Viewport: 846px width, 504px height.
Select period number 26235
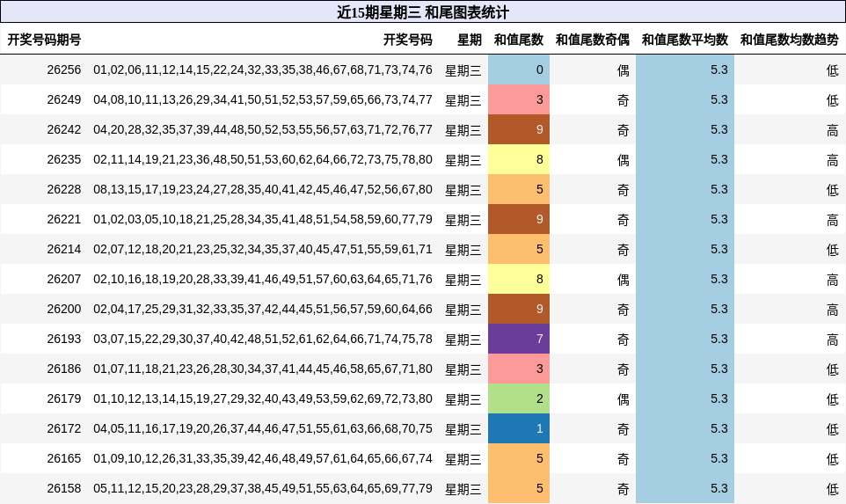[63, 160]
